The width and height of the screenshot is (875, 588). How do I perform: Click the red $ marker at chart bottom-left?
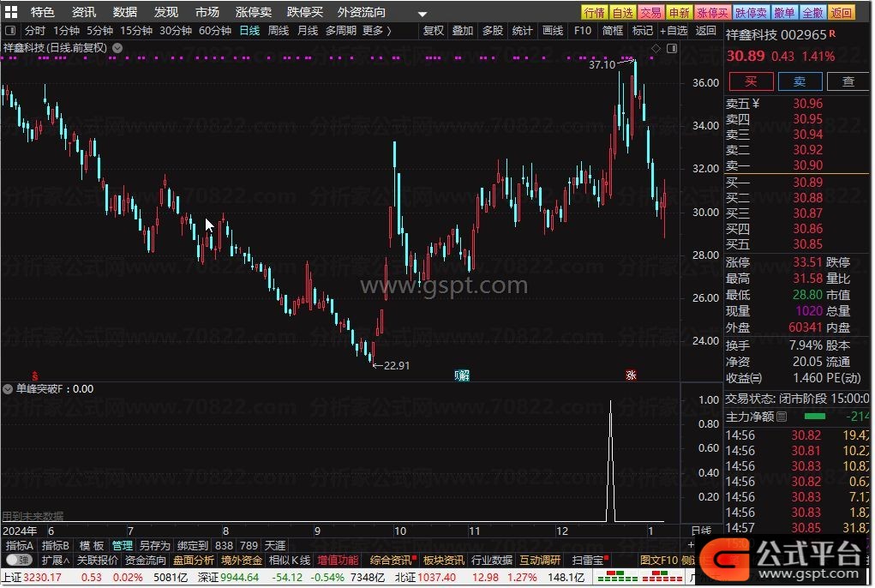[34, 376]
